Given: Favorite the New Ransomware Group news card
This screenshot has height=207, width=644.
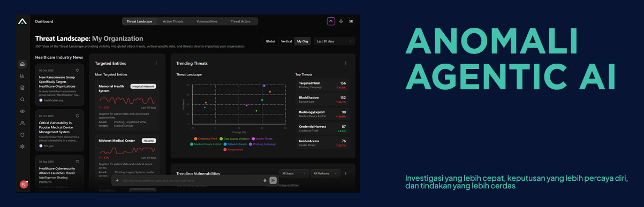Looking at the screenshot, I should [x=77, y=70].
